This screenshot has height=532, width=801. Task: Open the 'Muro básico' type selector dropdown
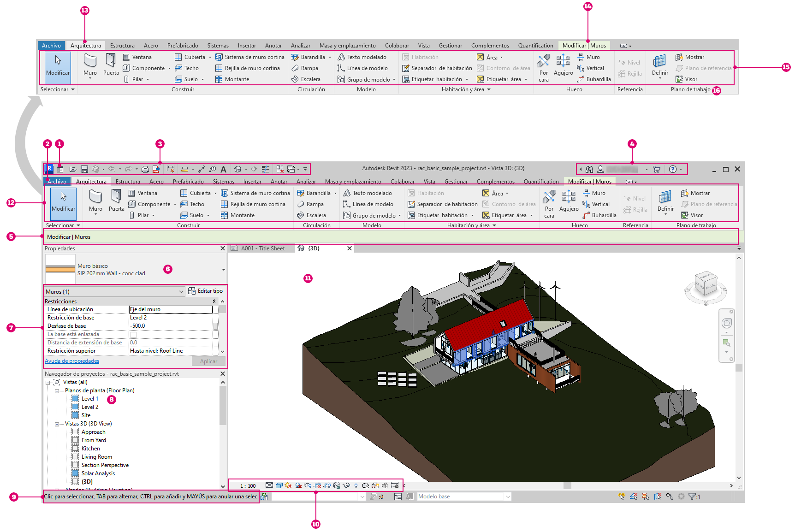pos(224,270)
